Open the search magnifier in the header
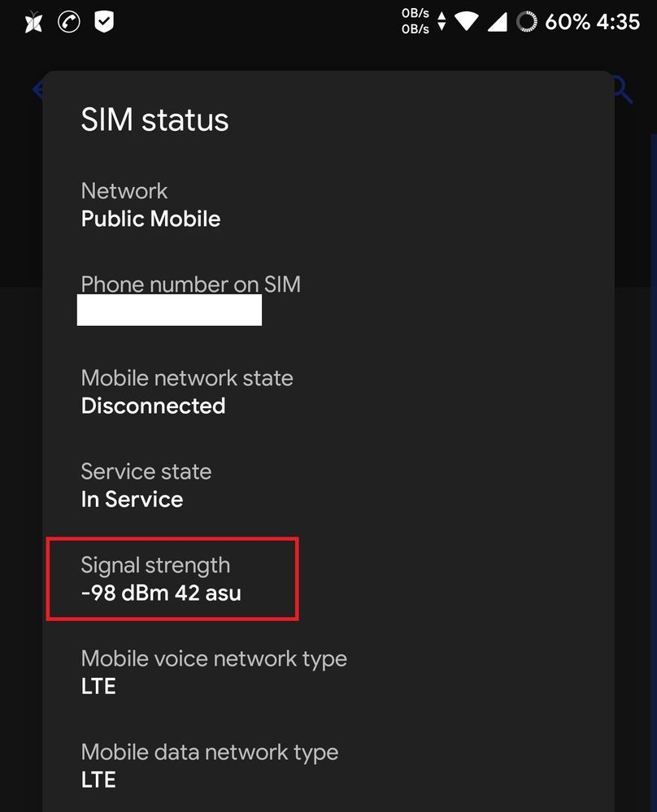Screen dimensions: 657x812 point(619,89)
